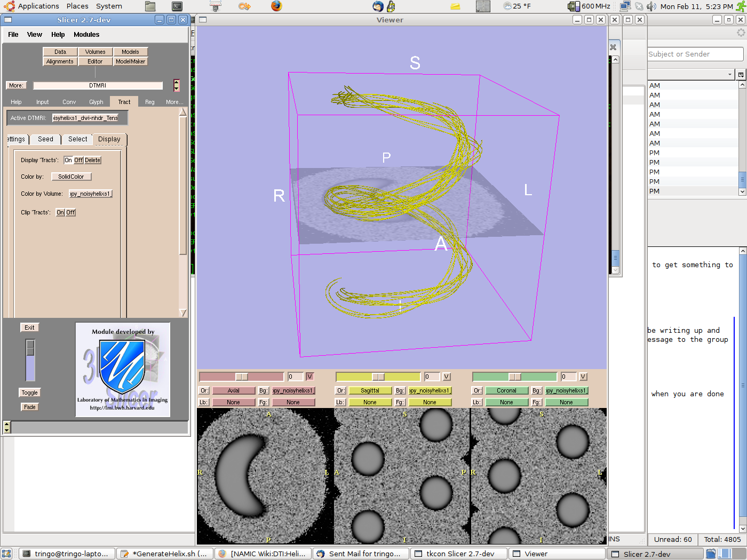Click the weather icon showing 25 °F
The image size is (747, 560).
507,6
